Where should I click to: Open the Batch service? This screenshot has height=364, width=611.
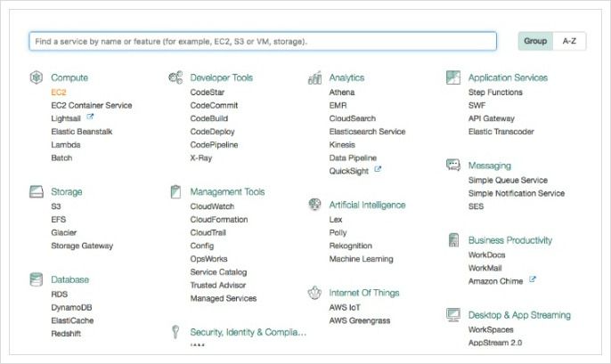pyautogui.click(x=61, y=158)
